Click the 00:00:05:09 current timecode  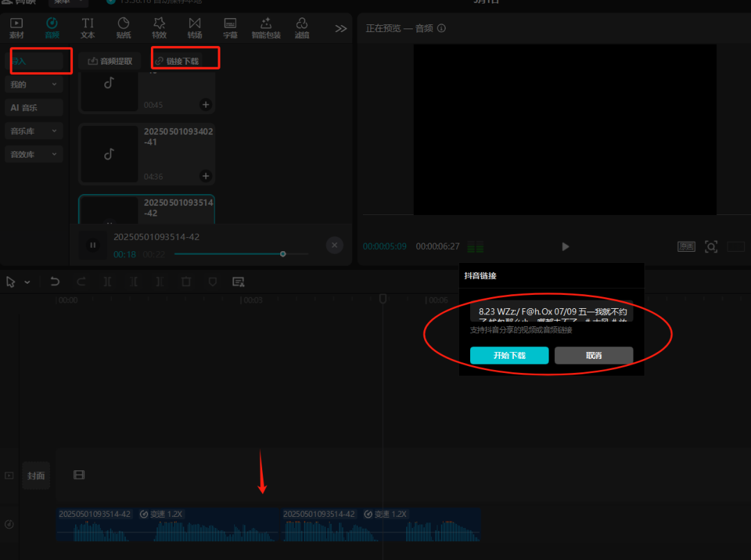385,246
